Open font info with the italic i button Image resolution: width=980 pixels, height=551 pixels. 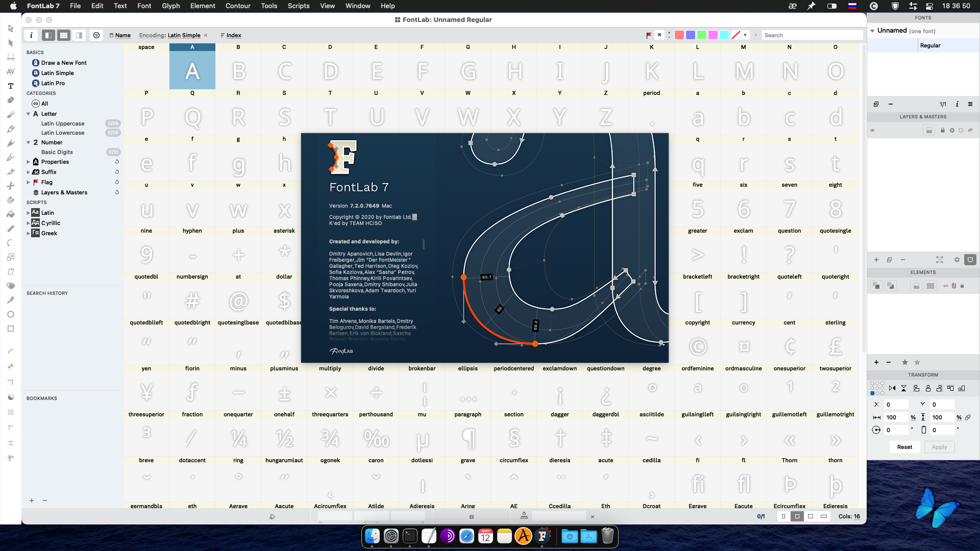pyautogui.click(x=31, y=35)
